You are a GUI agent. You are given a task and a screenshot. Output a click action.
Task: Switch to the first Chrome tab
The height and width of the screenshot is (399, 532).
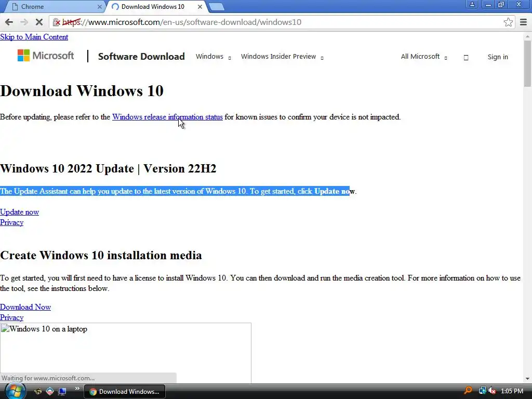click(x=54, y=7)
